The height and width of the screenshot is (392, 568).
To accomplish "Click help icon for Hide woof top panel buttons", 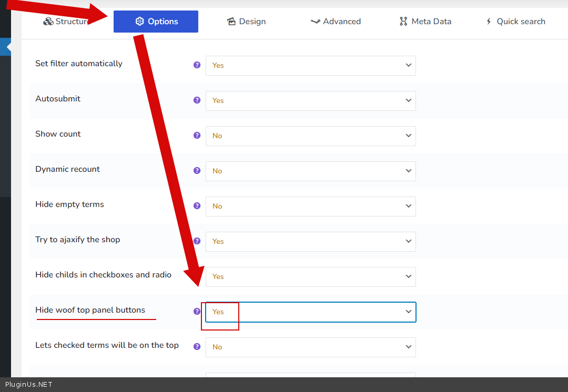I will tap(197, 312).
